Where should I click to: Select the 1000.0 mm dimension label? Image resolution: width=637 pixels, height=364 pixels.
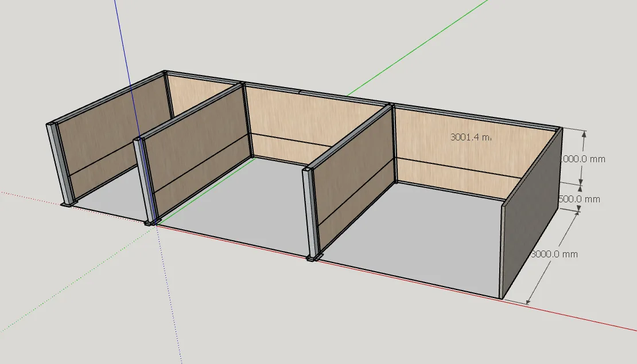tap(582, 159)
